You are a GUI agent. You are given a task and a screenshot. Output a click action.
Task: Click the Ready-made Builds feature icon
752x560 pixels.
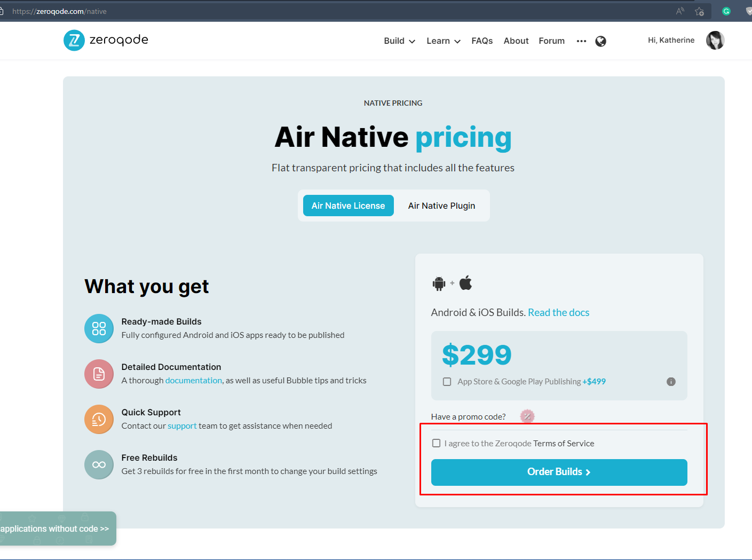tap(99, 328)
